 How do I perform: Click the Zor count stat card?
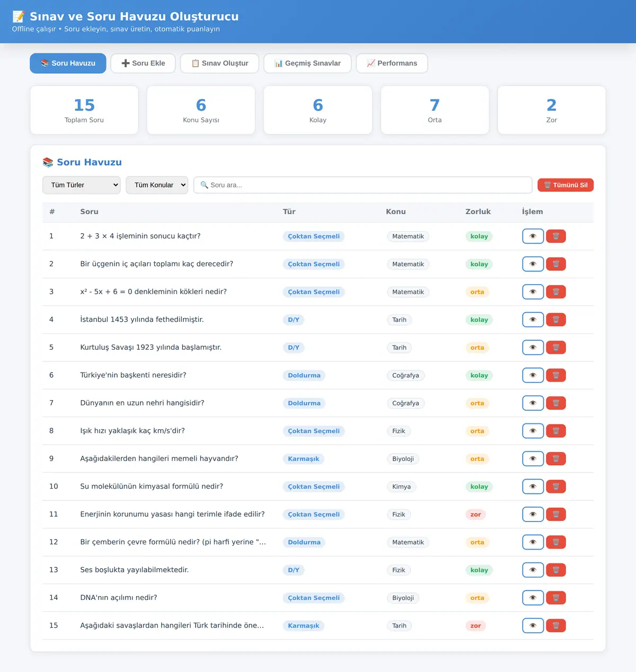552,110
